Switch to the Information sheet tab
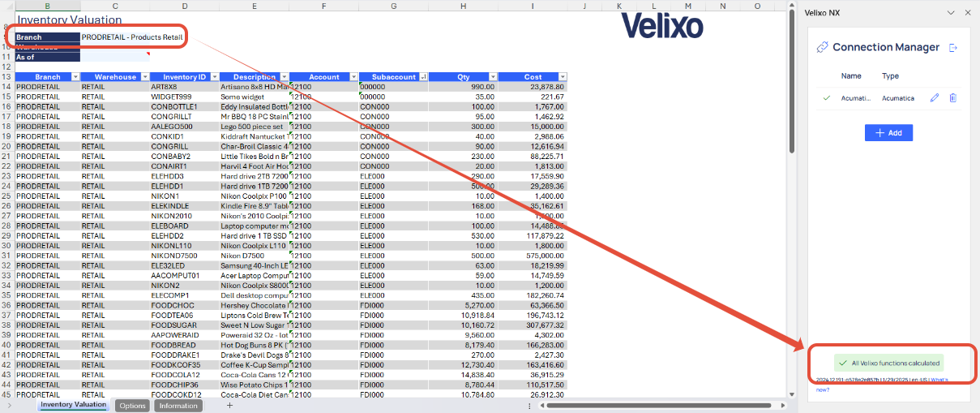Viewport: 980px width, 413px height. click(x=178, y=406)
